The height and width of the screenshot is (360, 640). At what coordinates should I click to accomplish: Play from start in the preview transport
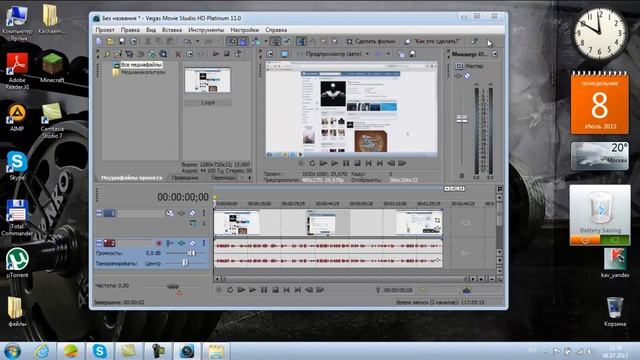(x=323, y=163)
